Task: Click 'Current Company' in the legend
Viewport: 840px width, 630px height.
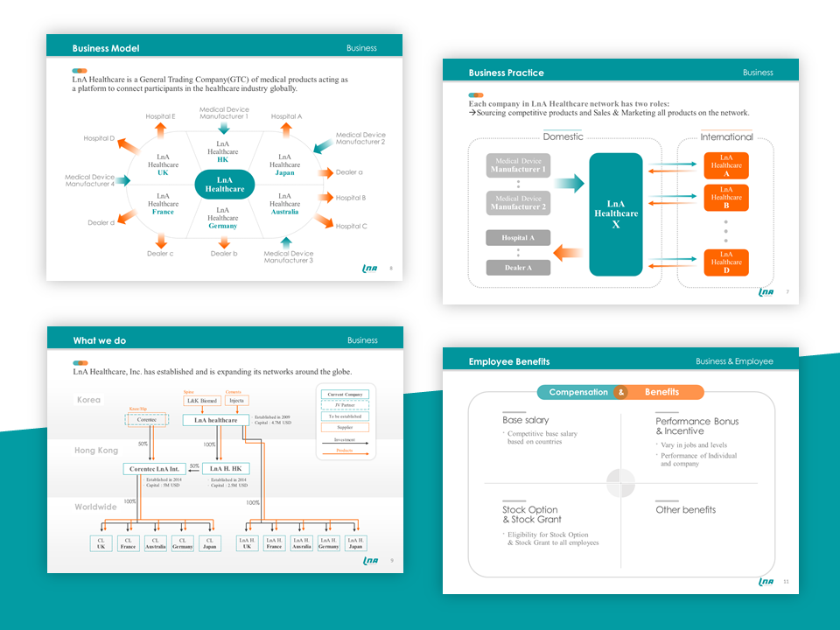Action: tap(345, 395)
